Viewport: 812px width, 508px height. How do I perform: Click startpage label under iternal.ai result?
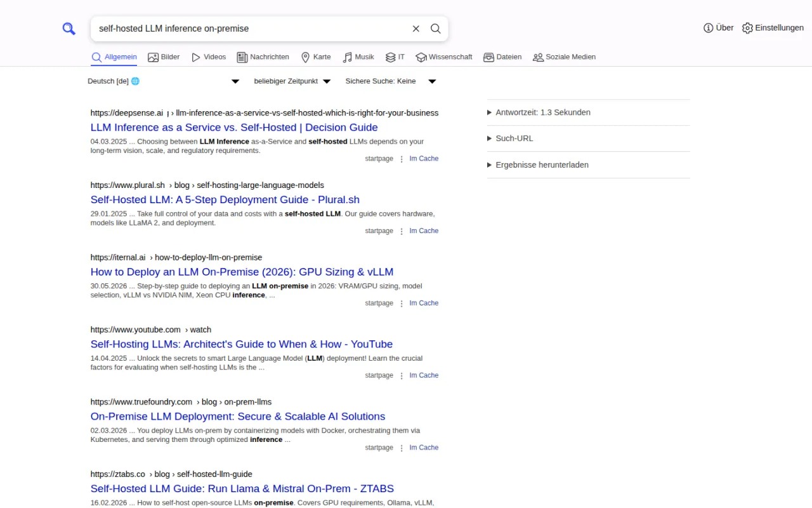(x=379, y=304)
